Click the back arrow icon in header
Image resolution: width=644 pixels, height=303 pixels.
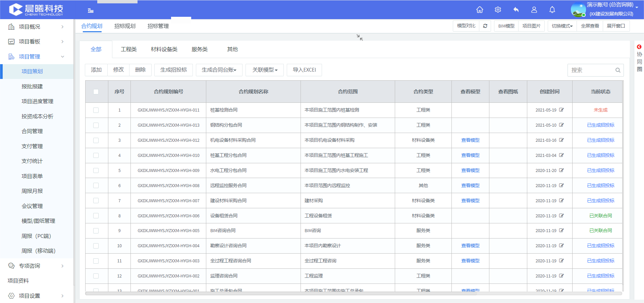point(516,10)
